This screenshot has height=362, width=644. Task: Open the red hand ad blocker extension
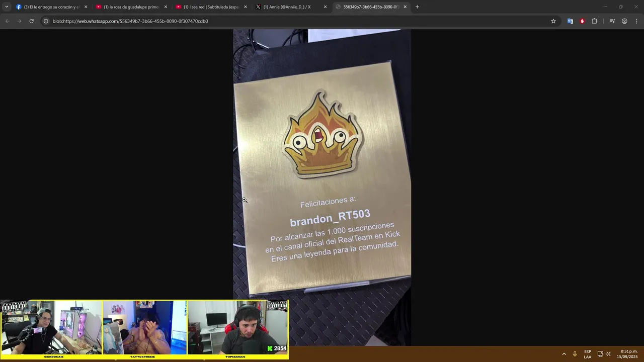coord(582,21)
